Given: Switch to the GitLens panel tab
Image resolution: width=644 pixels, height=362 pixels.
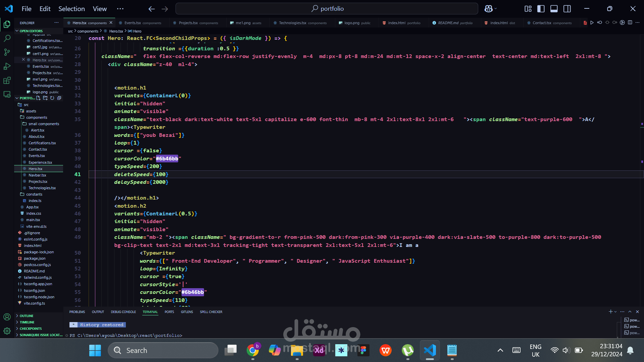Looking at the screenshot, I should [x=187, y=312].
